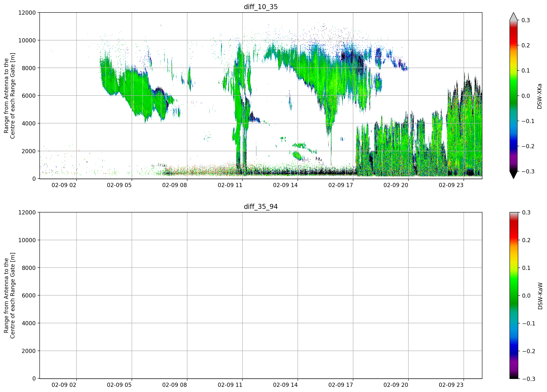Screen dimensions: 547x392
Task: Click the top plot's Range from Antenna axis title
Action: [x=9, y=96]
